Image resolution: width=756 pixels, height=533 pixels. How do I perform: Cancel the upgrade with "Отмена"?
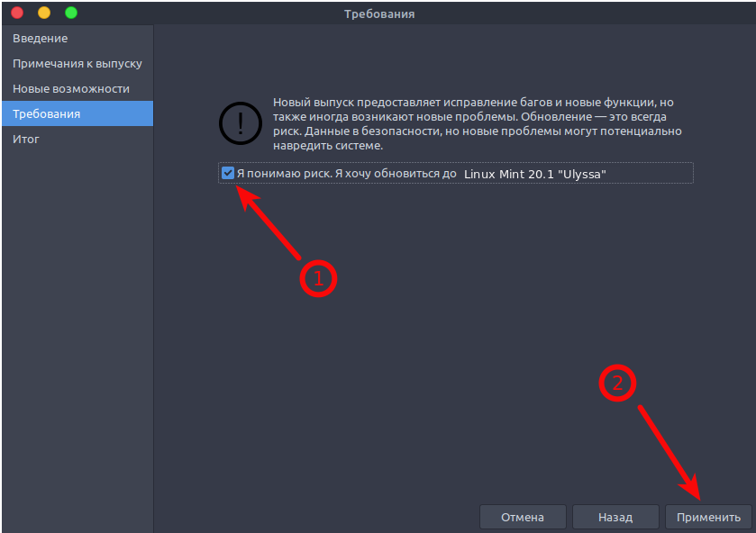tap(523, 517)
